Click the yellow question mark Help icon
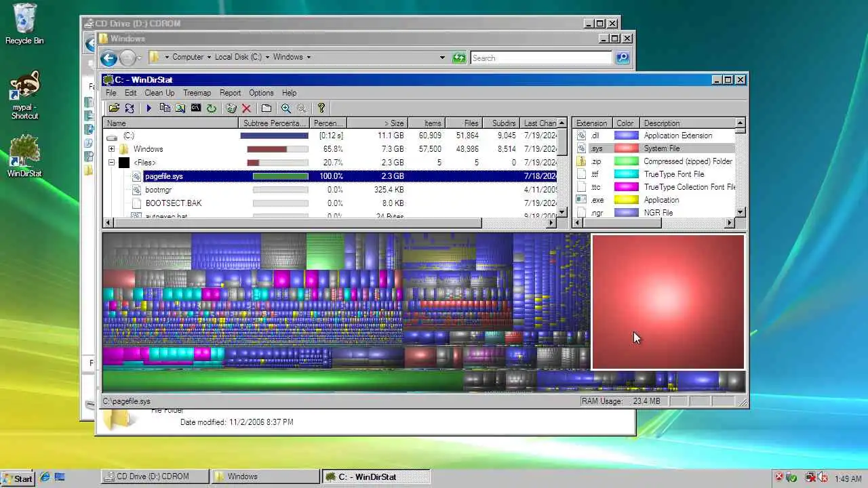Image resolution: width=868 pixels, height=488 pixels. [321, 108]
